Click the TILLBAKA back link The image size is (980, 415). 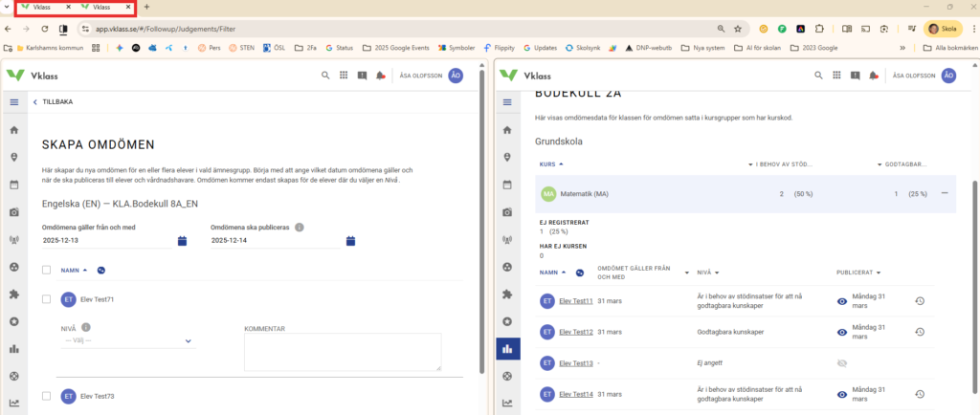pyautogui.click(x=53, y=101)
